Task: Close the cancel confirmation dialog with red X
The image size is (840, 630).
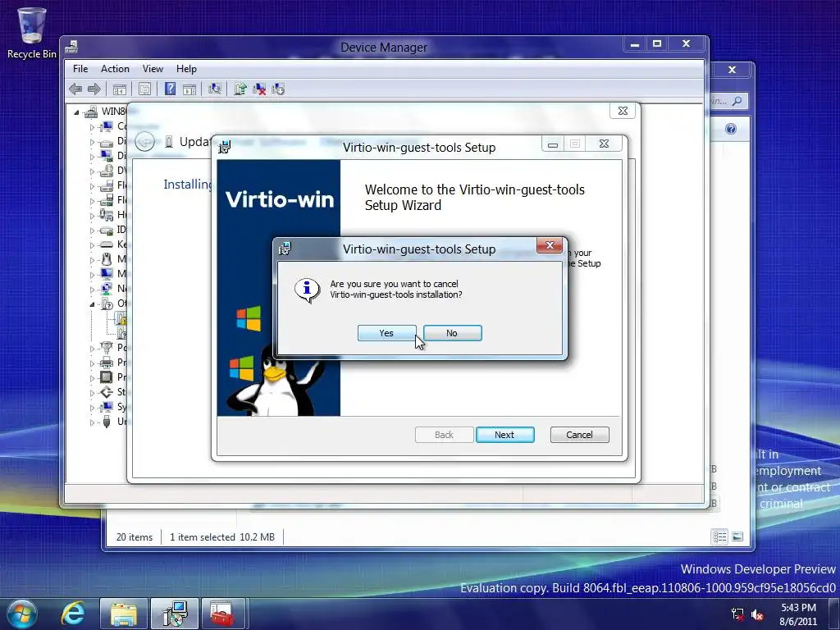Action: 550,245
